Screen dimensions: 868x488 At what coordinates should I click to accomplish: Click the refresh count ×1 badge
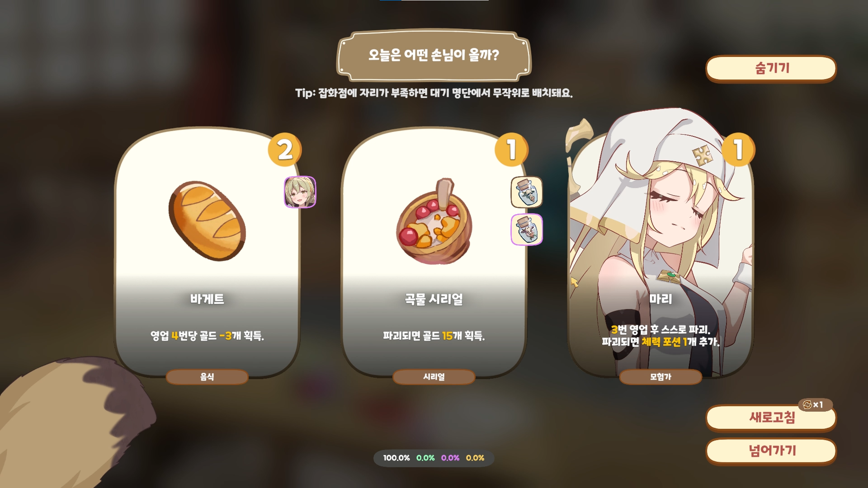(815, 404)
